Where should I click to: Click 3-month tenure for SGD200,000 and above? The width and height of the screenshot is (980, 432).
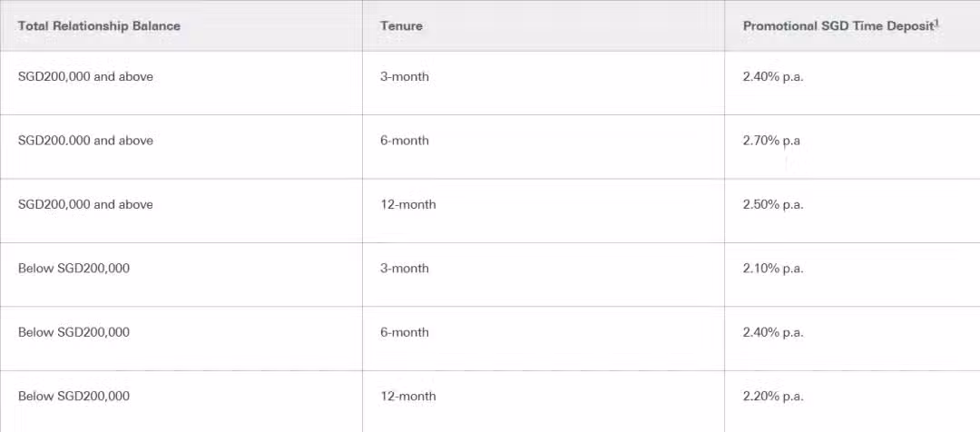pyautogui.click(x=405, y=77)
